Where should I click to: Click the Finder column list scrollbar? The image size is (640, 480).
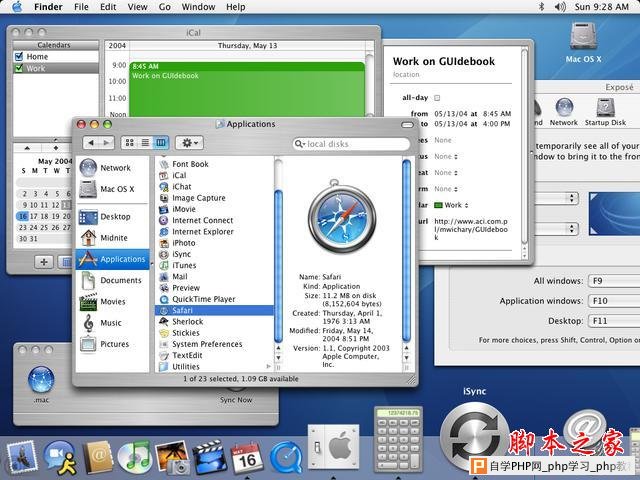click(x=278, y=265)
